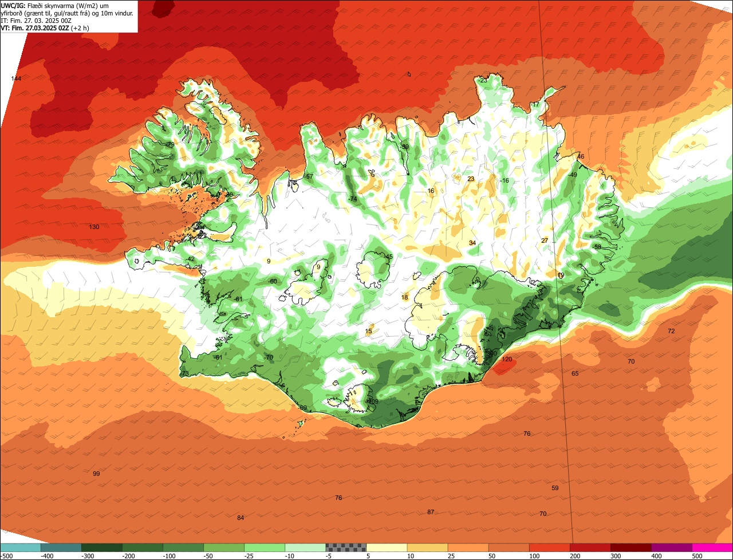Click the init time 'IT: Fim. 27. 03. 2025 00Z'
The image size is (733, 560).
point(36,21)
